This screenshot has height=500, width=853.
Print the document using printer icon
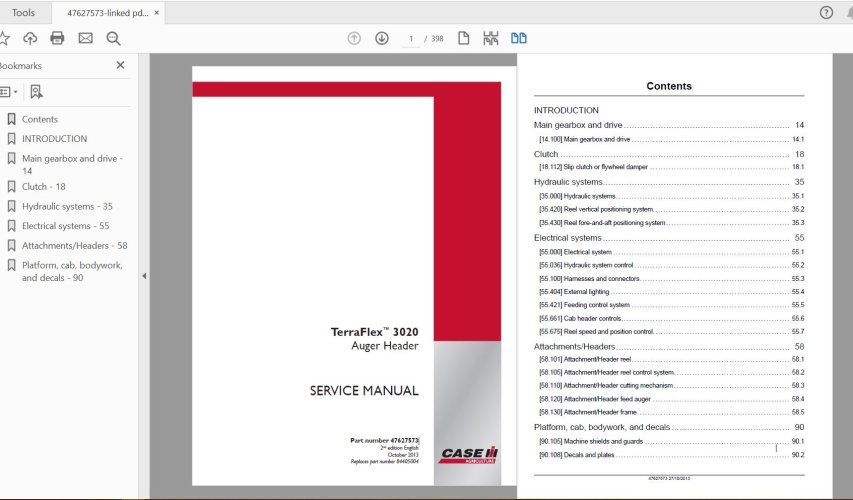[x=57, y=38]
